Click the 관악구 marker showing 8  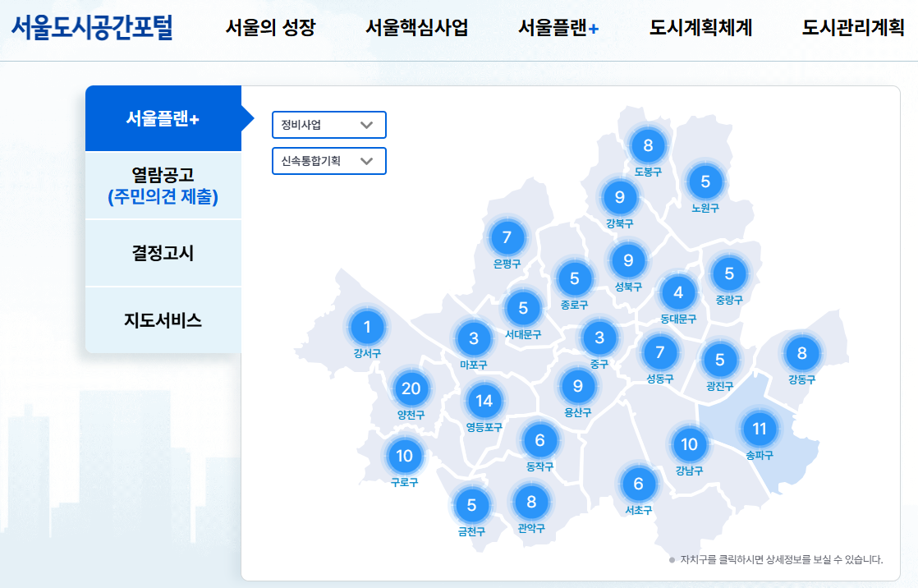point(531,499)
